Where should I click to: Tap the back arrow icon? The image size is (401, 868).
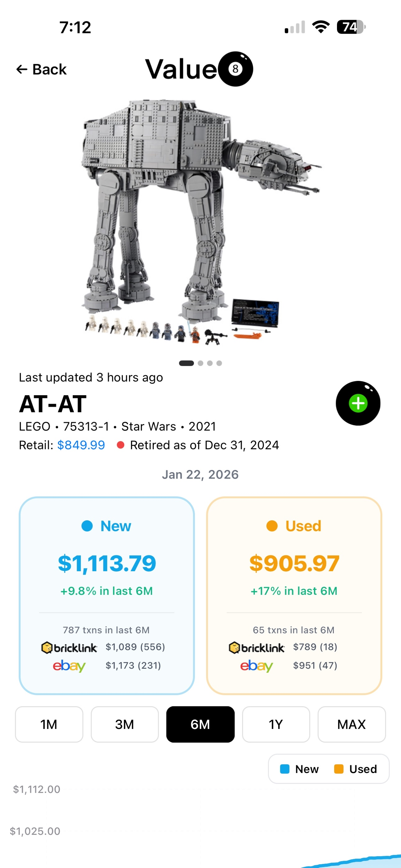22,69
